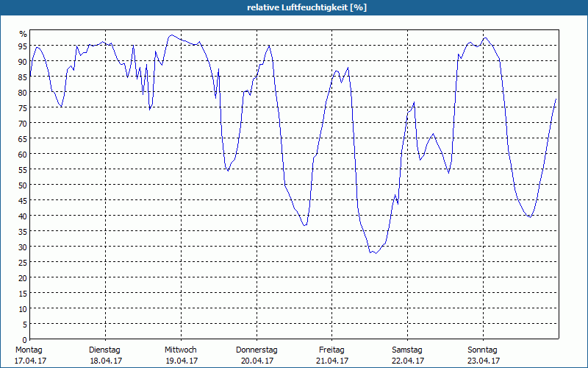The image size is (588, 368).
Task: Click the y-axis value '60'
Action: (x=23, y=155)
